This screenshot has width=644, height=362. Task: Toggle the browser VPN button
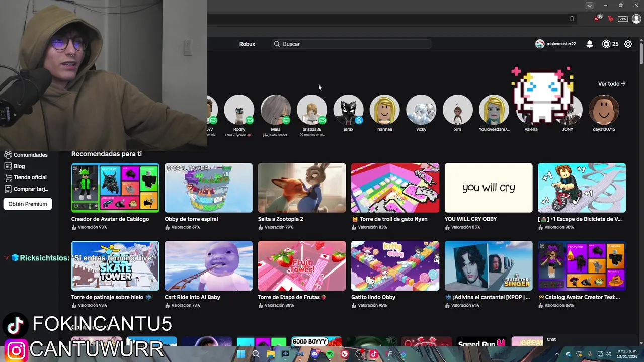[623, 19]
